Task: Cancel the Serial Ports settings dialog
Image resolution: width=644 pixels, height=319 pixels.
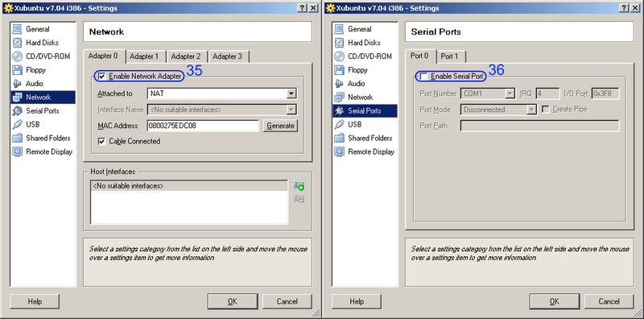Action: pyautogui.click(x=609, y=302)
